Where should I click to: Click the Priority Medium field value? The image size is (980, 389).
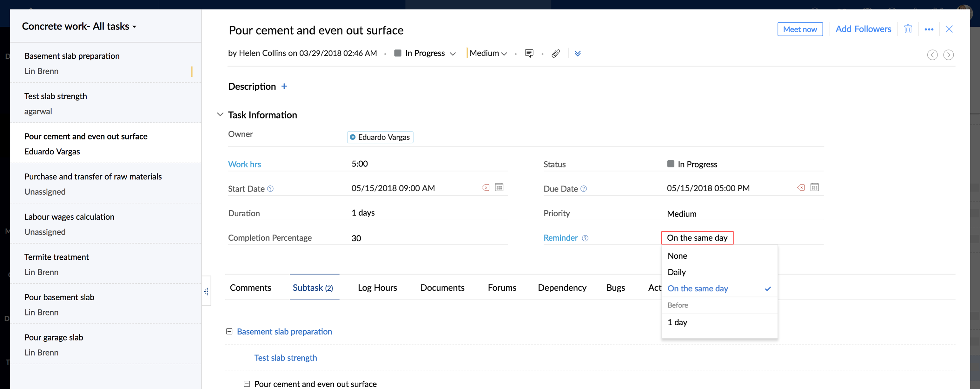pyautogui.click(x=681, y=214)
